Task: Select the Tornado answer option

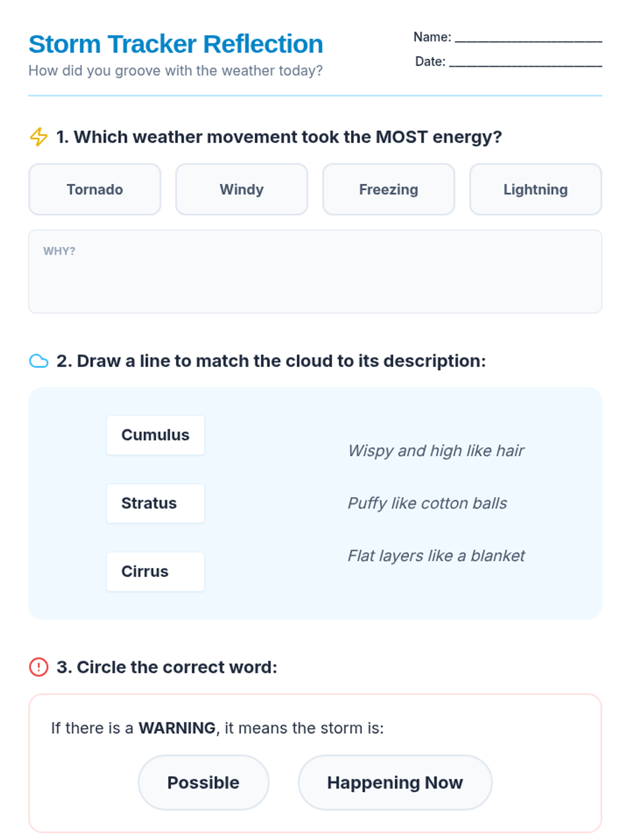Action: [x=94, y=189]
